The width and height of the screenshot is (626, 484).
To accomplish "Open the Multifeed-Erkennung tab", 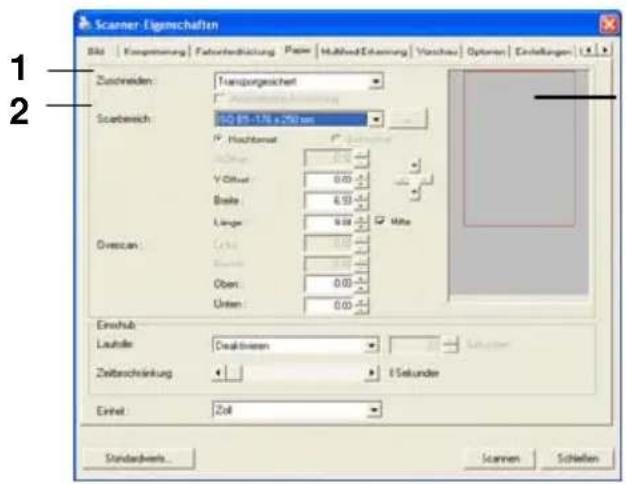I will click(x=364, y=52).
